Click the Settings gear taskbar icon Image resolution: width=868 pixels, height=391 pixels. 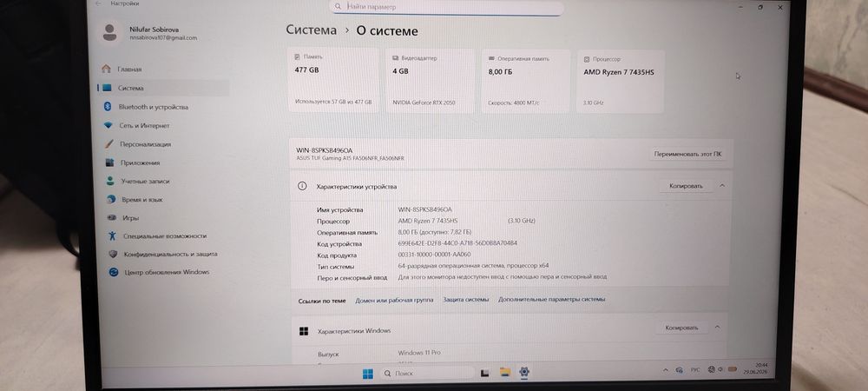click(523, 372)
